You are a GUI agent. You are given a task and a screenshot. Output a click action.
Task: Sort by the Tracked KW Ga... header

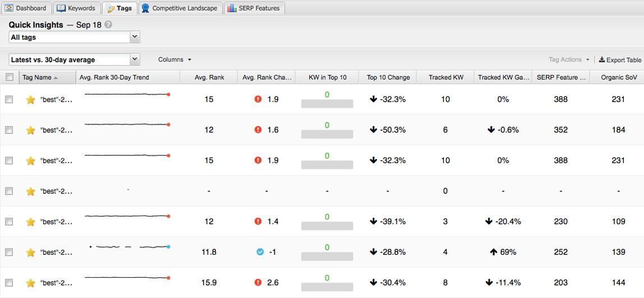503,77
